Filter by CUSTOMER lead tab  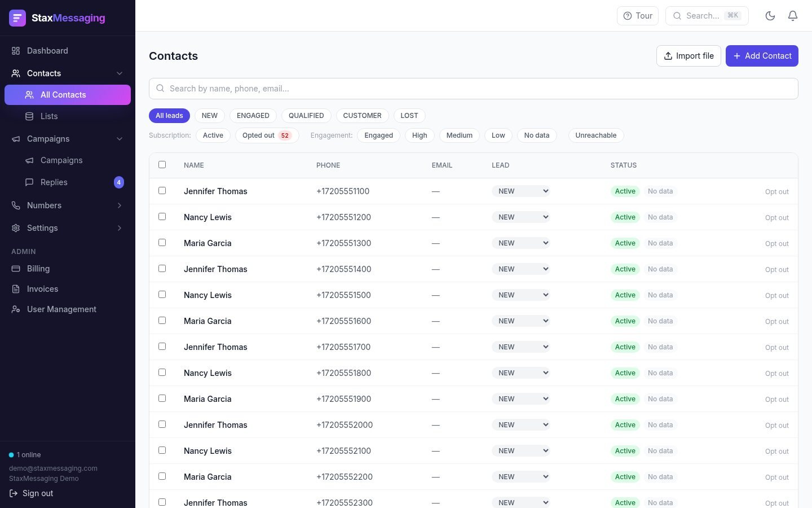[x=362, y=116]
